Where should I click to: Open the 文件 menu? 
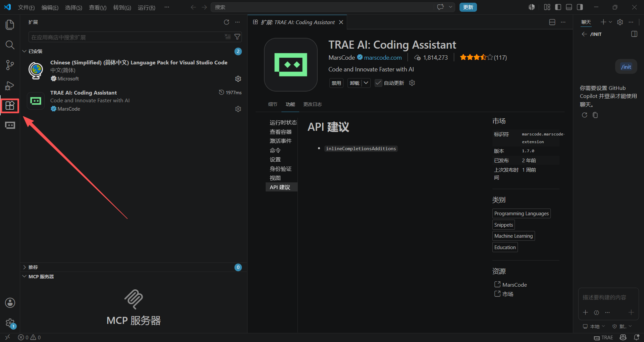pos(26,7)
